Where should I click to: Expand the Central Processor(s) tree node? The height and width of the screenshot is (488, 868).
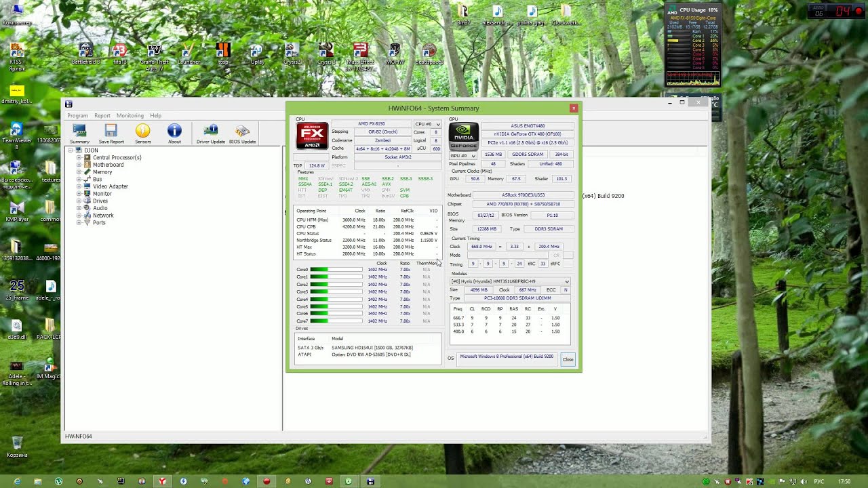(x=79, y=157)
